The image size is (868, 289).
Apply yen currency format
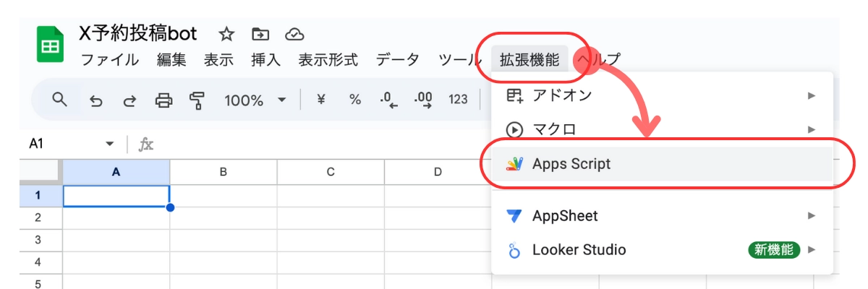(321, 100)
